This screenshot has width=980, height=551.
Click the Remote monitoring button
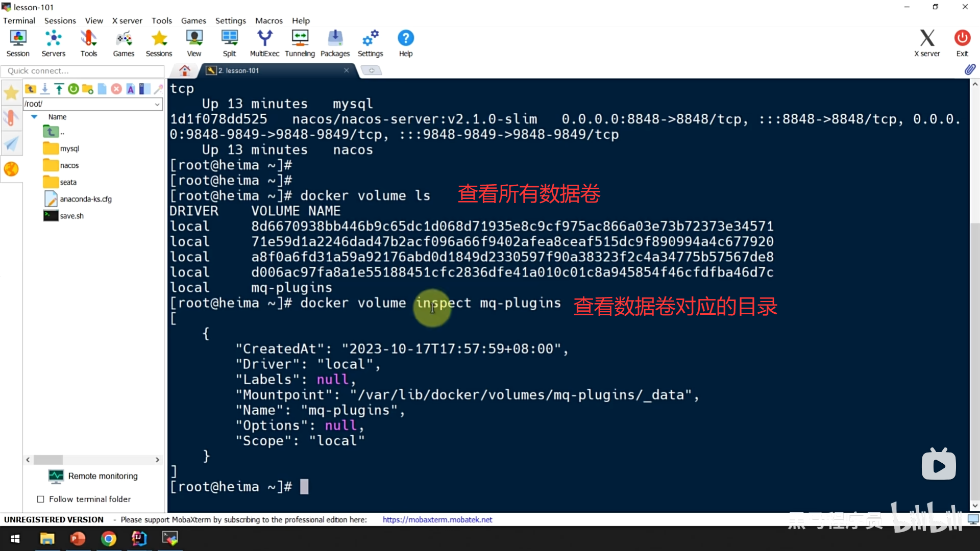pyautogui.click(x=93, y=476)
